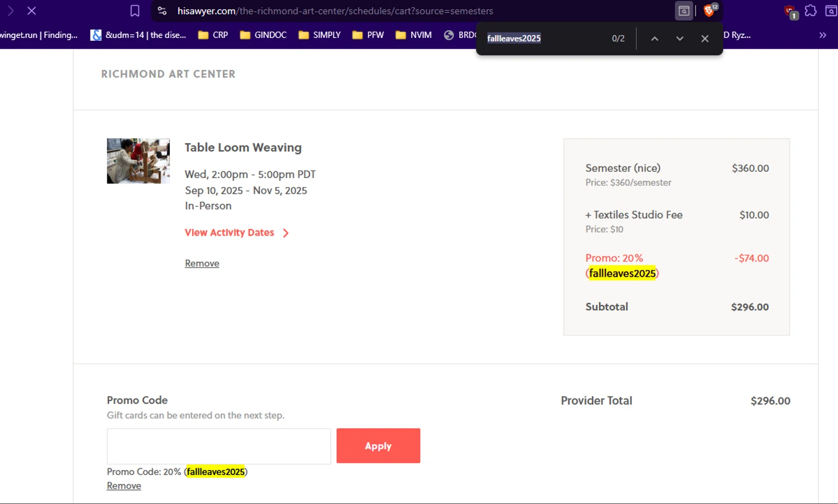838x504 pixels.
Task: Open site settings icon in address bar
Action: (162, 11)
